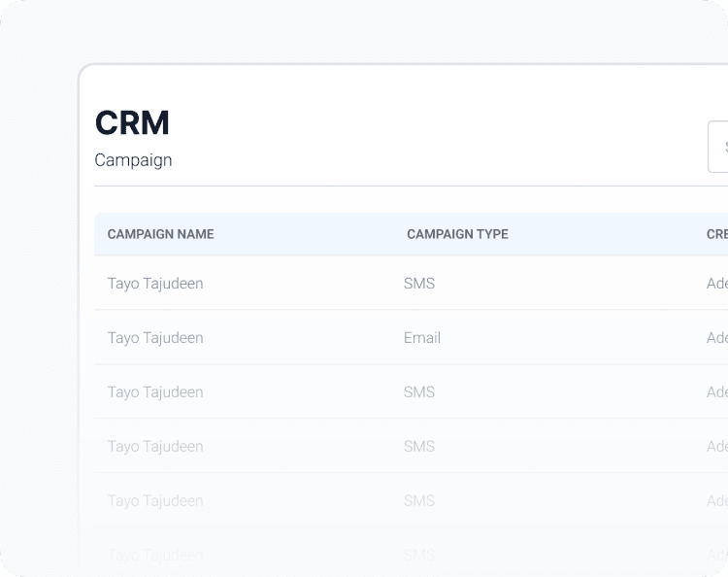
Task: Click the creator cell in the fourth row
Action: tap(717, 447)
